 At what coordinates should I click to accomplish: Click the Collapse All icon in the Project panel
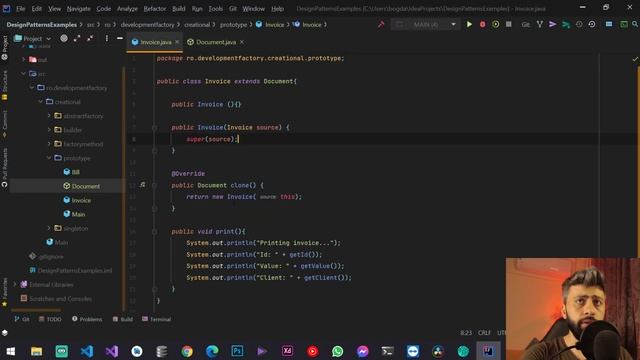(90, 38)
